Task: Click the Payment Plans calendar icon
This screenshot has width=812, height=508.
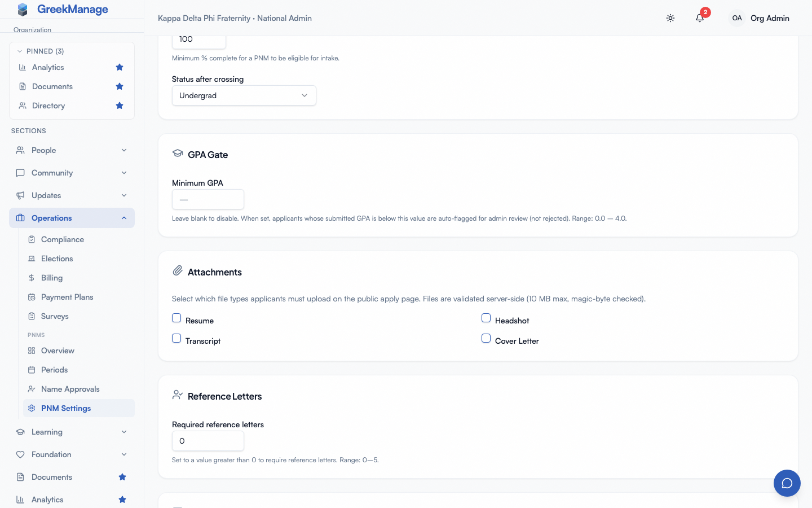Action: coord(32,297)
